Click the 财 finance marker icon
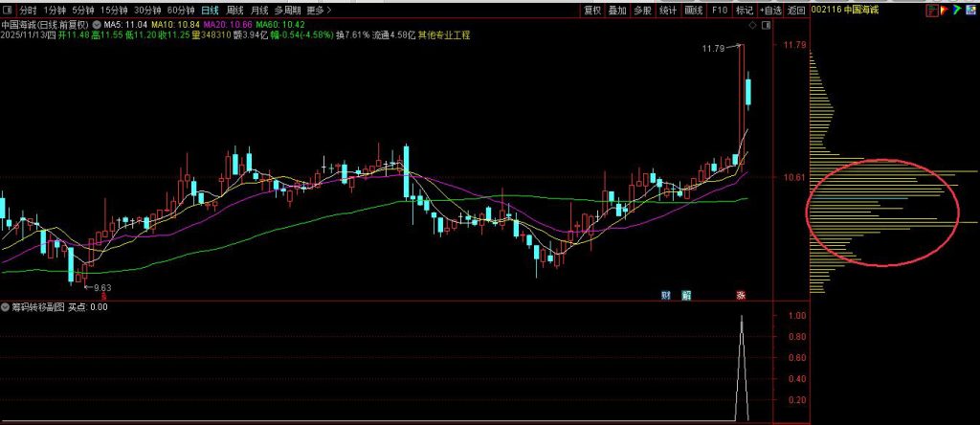 pyautogui.click(x=666, y=295)
